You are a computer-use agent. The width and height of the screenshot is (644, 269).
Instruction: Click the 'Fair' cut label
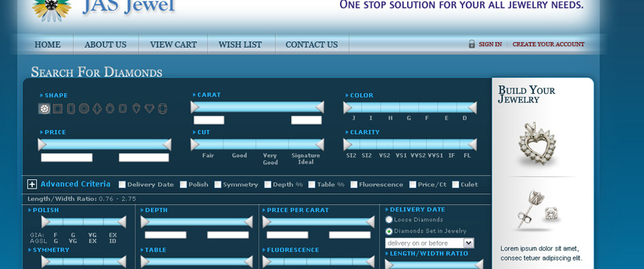pos(208,156)
